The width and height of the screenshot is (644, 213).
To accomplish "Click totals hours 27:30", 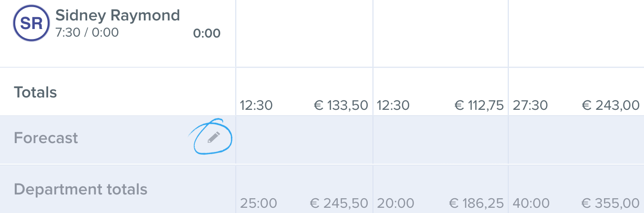I will 530,105.
